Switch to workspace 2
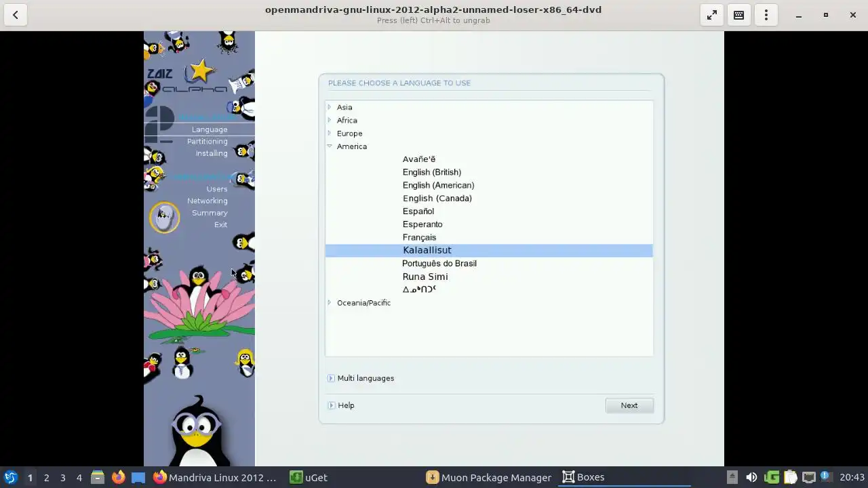This screenshot has height=488, width=868. (x=46, y=477)
